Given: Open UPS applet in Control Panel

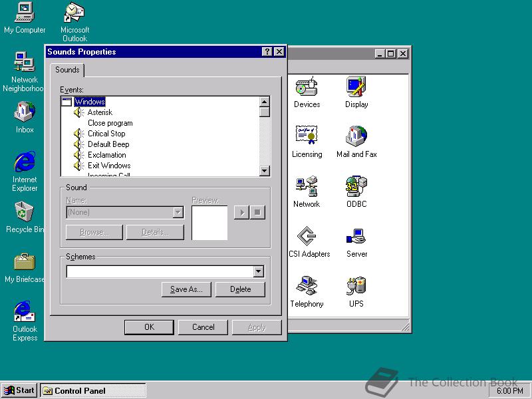Looking at the screenshot, I should [356, 291].
